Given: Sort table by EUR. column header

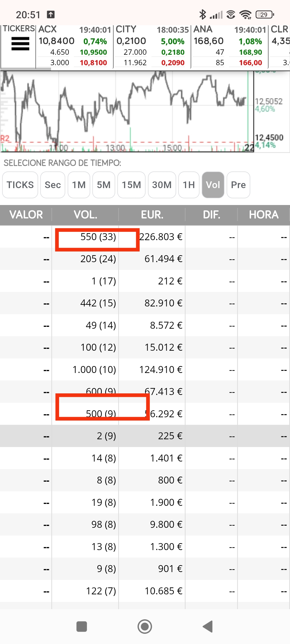Looking at the screenshot, I should click(152, 215).
